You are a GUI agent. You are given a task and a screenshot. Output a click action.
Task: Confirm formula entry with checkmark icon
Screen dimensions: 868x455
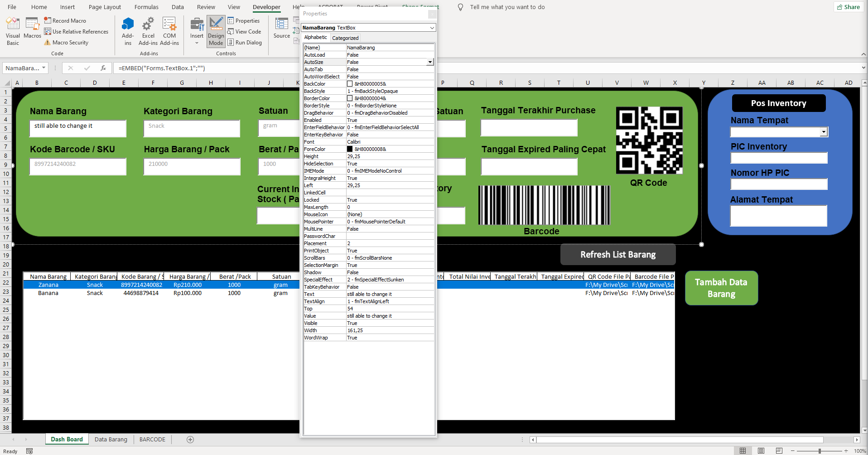click(x=87, y=68)
